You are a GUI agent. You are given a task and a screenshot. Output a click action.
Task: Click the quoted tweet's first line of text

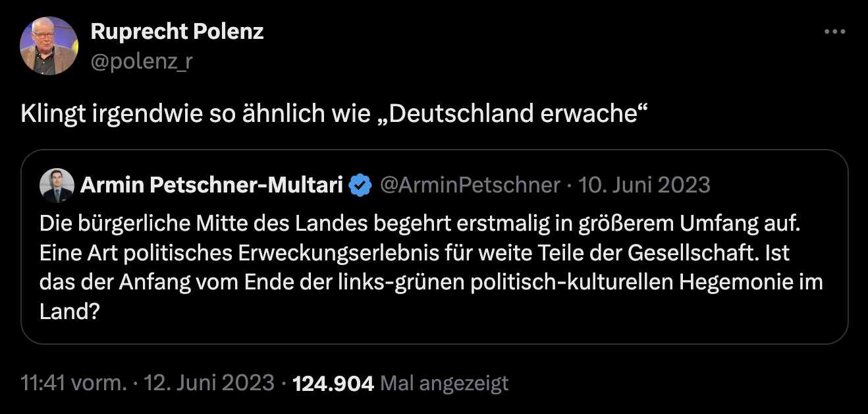419,223
